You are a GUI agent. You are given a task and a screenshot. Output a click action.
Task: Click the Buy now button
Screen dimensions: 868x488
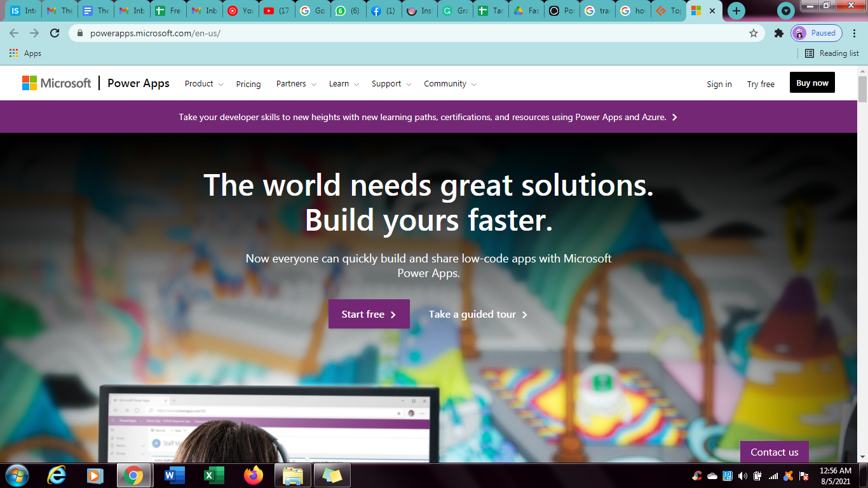coord(812,83)
